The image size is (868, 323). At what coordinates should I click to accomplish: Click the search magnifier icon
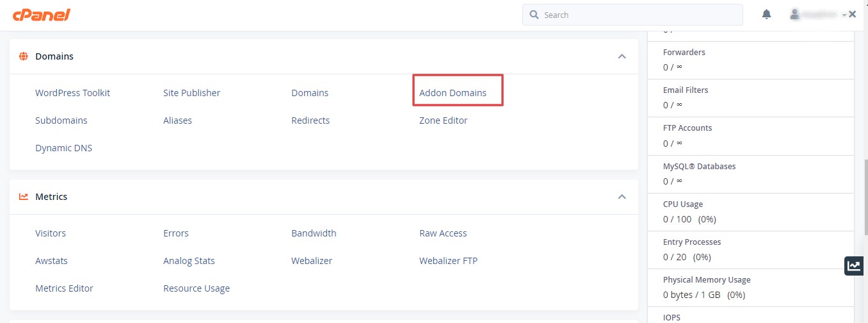(x=534, y=15)
